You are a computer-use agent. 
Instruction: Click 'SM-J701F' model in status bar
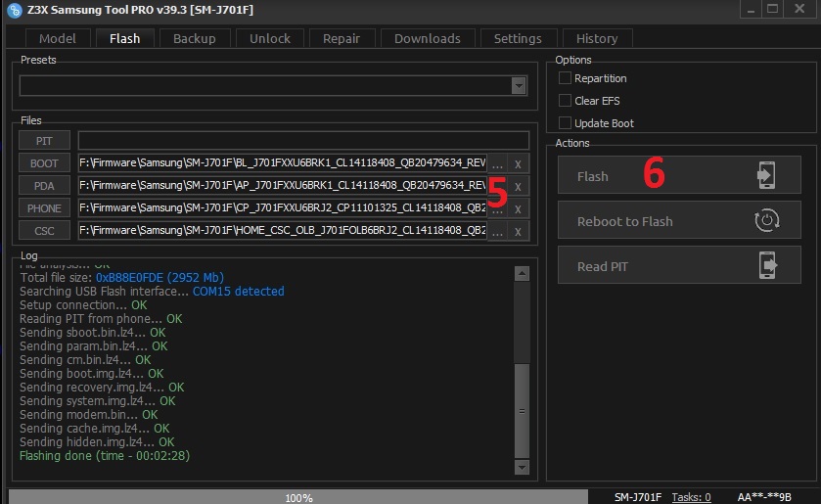638,497
